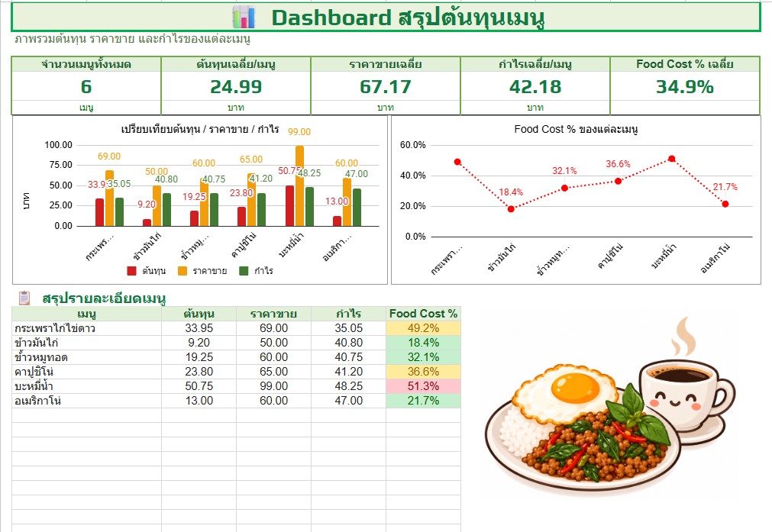The image size is (772, 532).
Task: Select the price cell 99.00 in table
Action: click(x=273, y=386)
